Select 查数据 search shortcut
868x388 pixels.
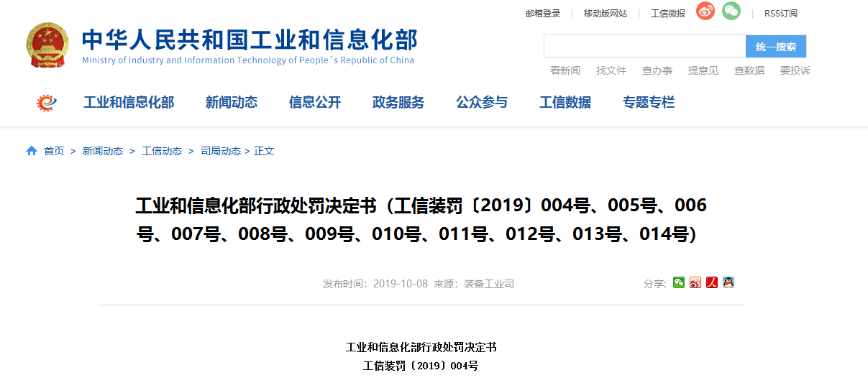click(749, 70)
